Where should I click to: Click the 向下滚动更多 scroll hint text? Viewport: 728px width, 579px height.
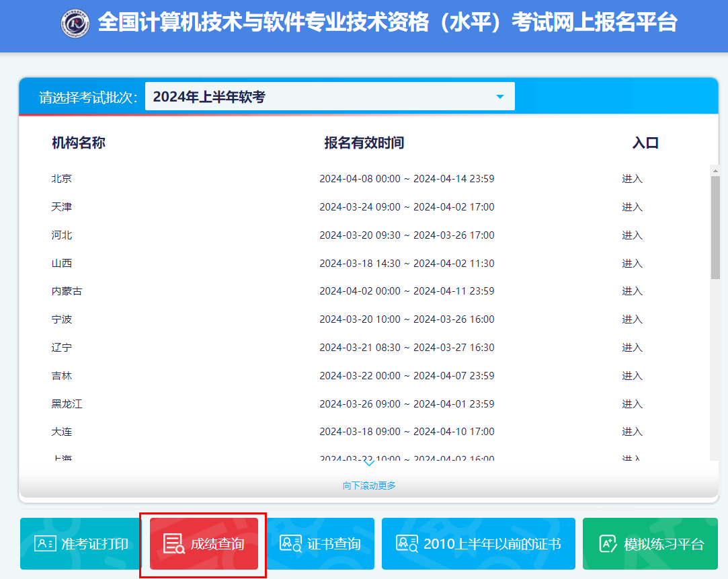[x=369, y=486]
